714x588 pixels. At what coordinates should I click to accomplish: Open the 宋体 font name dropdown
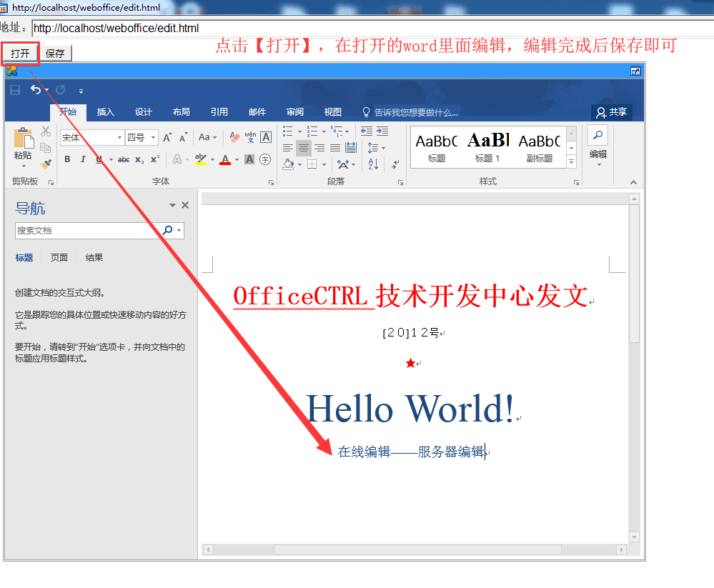pos(119,137)
